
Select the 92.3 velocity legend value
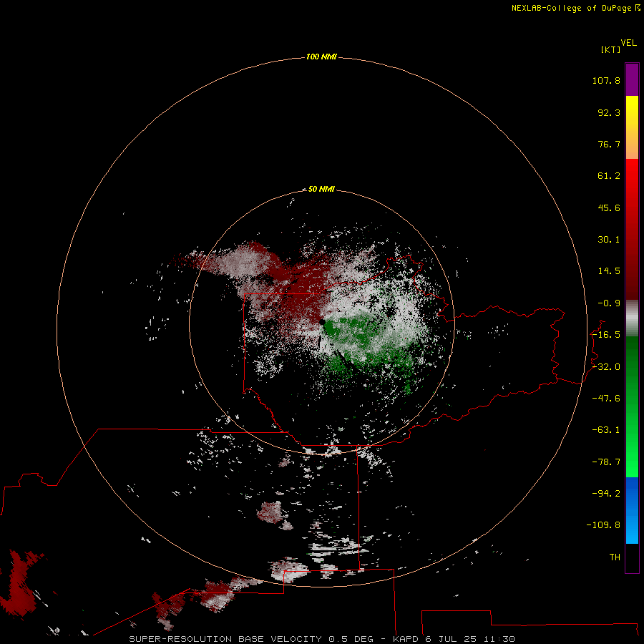(609, 112)
